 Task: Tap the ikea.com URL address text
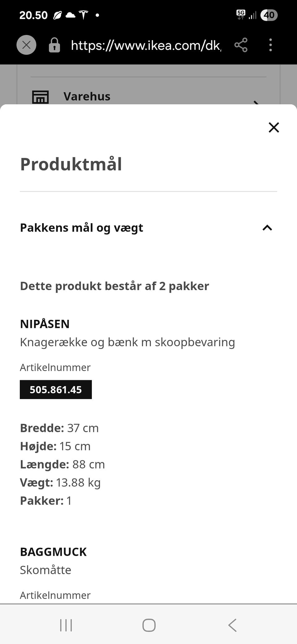click(146, 45)
